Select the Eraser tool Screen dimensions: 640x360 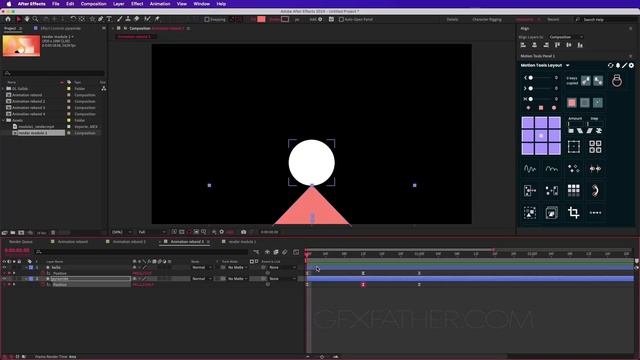pyautogui.click(x=137, y=19)
